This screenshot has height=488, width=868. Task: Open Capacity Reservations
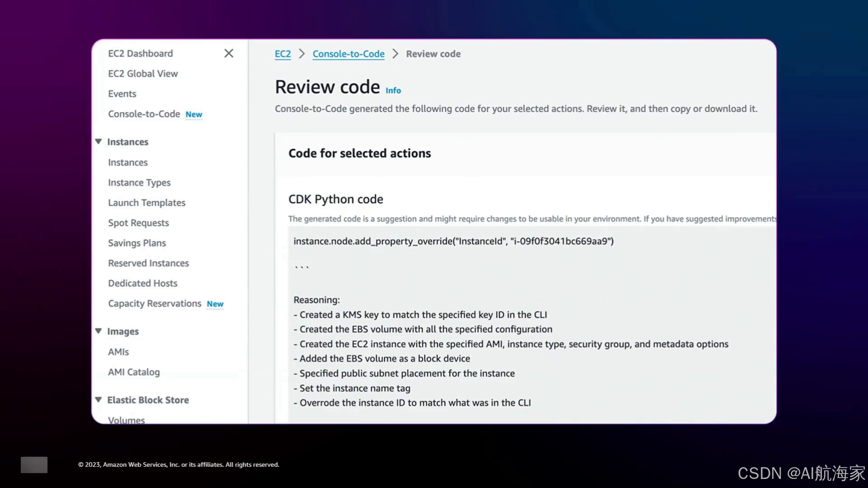pos(155,304)
